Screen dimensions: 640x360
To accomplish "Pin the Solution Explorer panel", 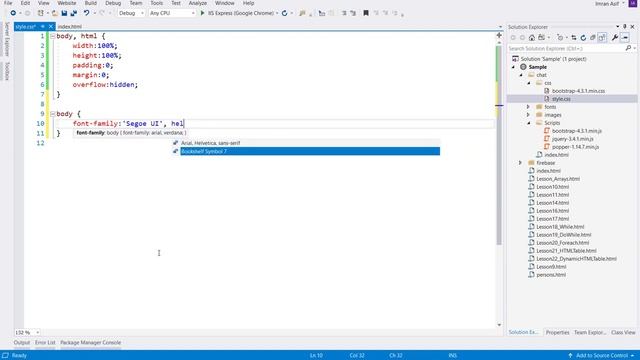I will (x=624, y=27).
